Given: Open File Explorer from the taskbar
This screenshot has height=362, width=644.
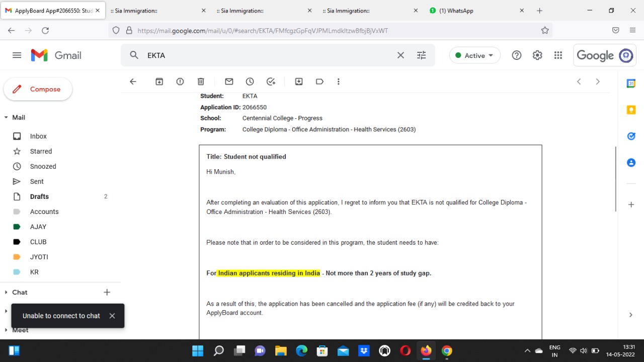Looking at the screenshot, I should click(x=281, y=350).
